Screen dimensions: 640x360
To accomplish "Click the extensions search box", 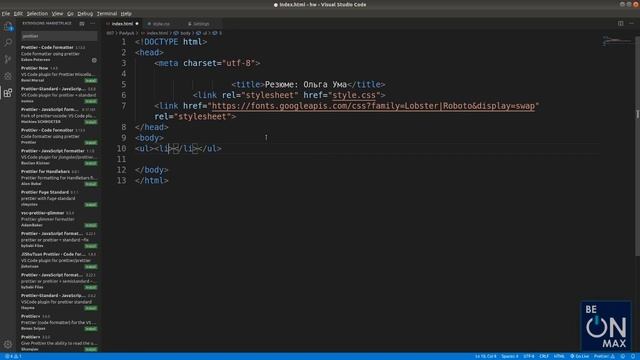I will click(59, 36).
